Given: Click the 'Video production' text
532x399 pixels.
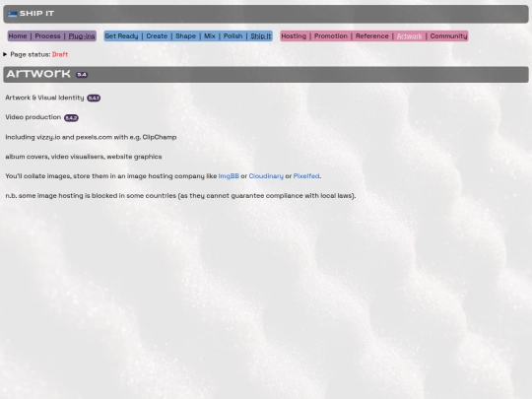Looking at the screenshot, I should pyautogui.click(x=33, y=117).
